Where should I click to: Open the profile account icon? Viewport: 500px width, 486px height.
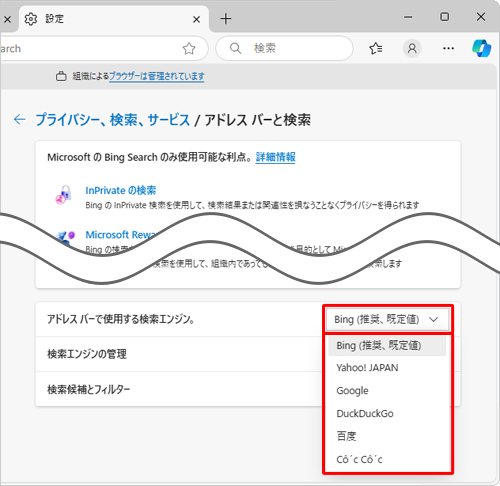click(412, 49)
